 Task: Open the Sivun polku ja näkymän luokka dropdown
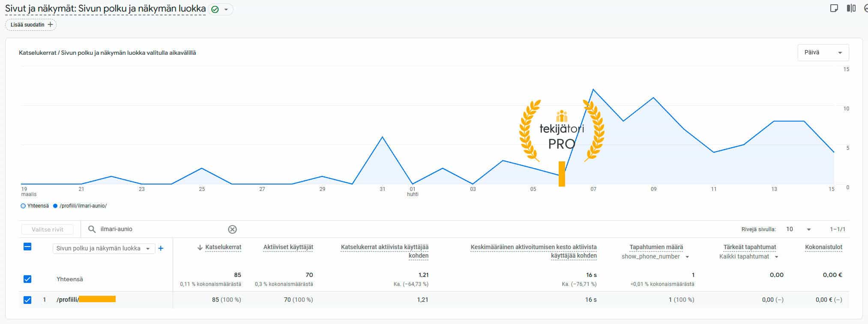pos(104,248)
